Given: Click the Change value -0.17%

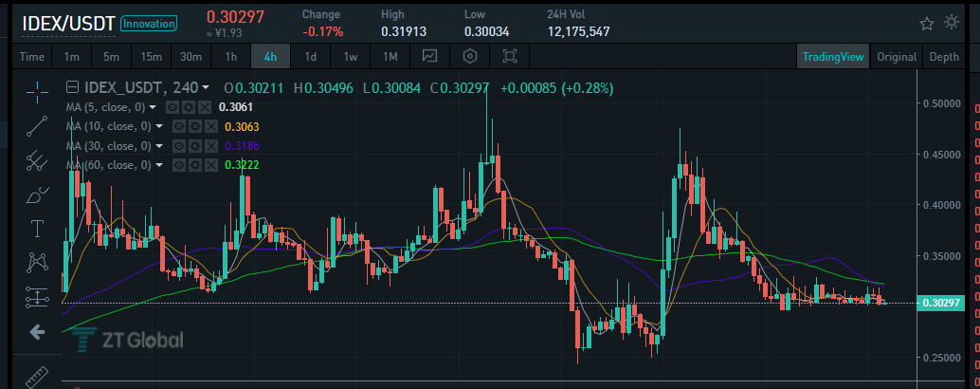Looking at the screenshot, I should (x=322, y=31).
